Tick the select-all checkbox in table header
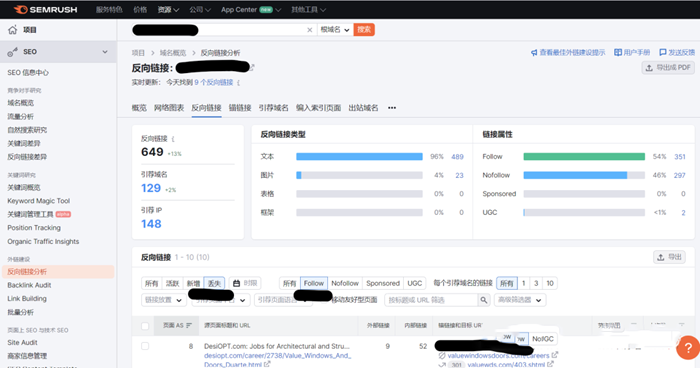700x368 pixels. click(145, 326)
